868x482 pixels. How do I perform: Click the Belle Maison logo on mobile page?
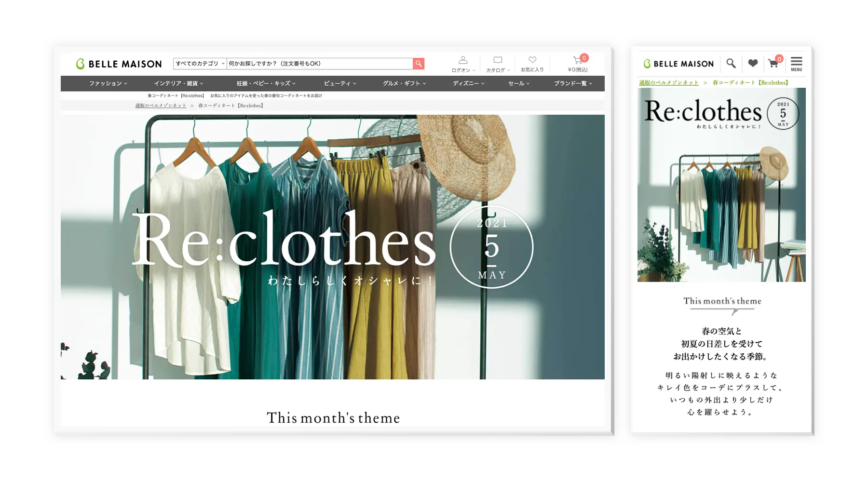pyautogui.click(x=678, y=64)
